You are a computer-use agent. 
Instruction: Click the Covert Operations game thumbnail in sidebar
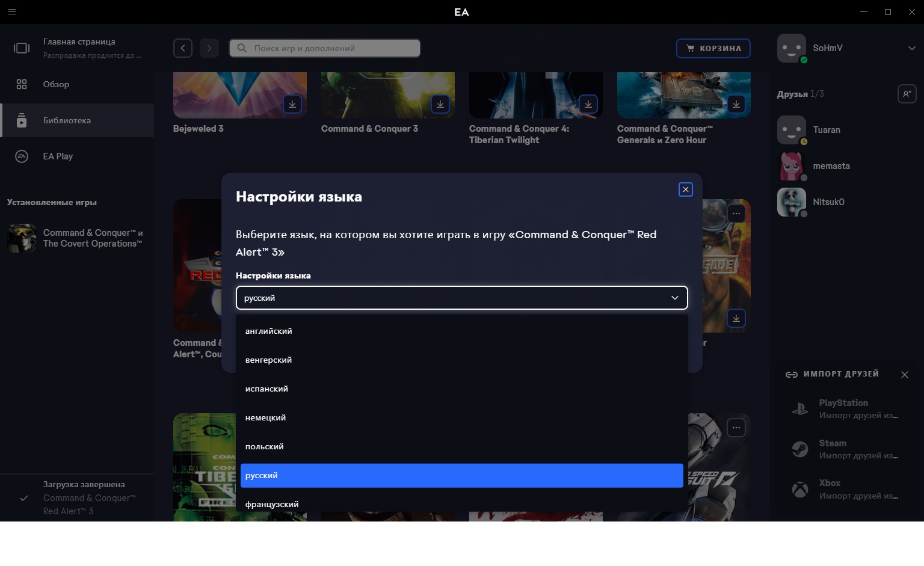pos(22,238)
